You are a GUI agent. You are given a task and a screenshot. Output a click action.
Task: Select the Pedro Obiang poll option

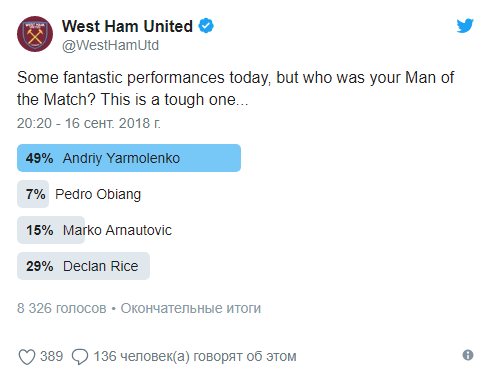pos(79,194)
